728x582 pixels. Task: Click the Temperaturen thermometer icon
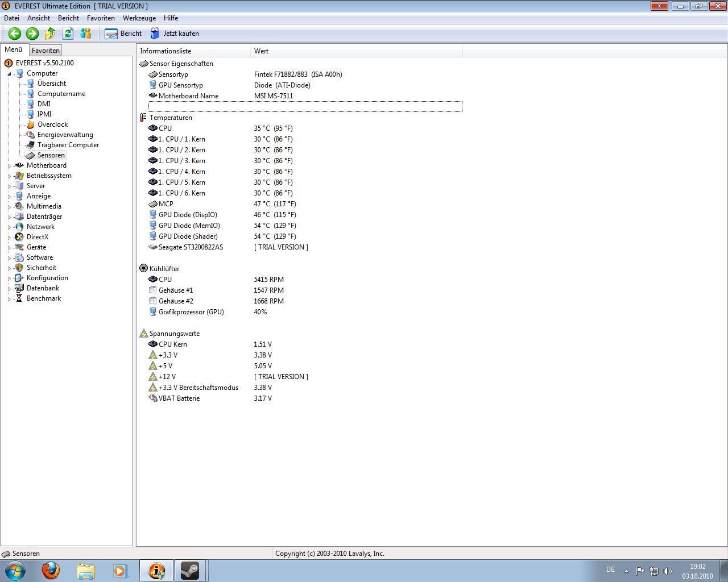point(143,118)
